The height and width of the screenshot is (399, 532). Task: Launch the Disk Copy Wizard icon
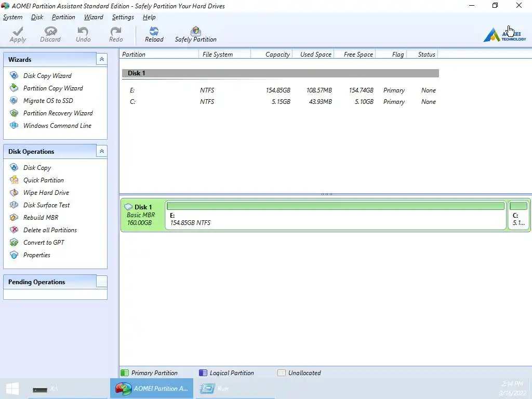[14, 75]
